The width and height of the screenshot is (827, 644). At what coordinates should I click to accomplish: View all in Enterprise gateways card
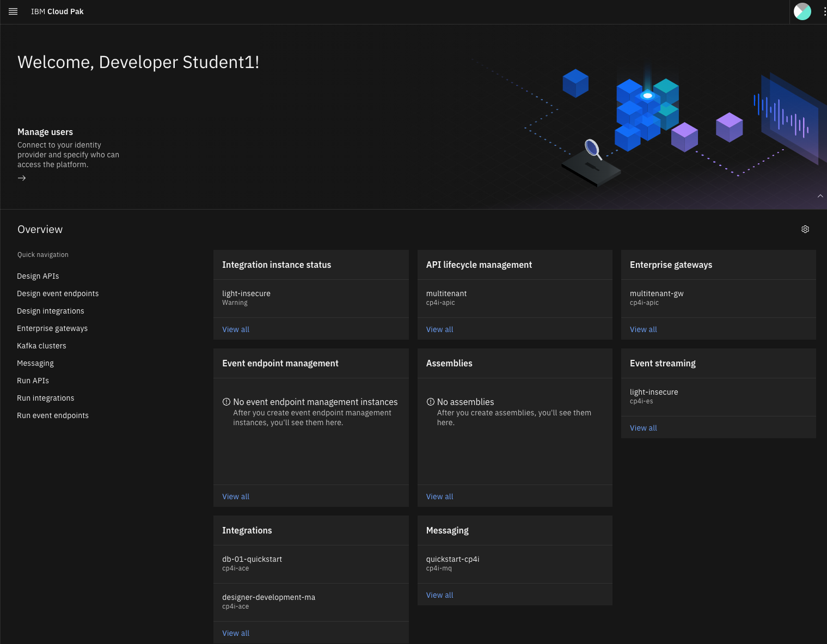coord(644,329)
